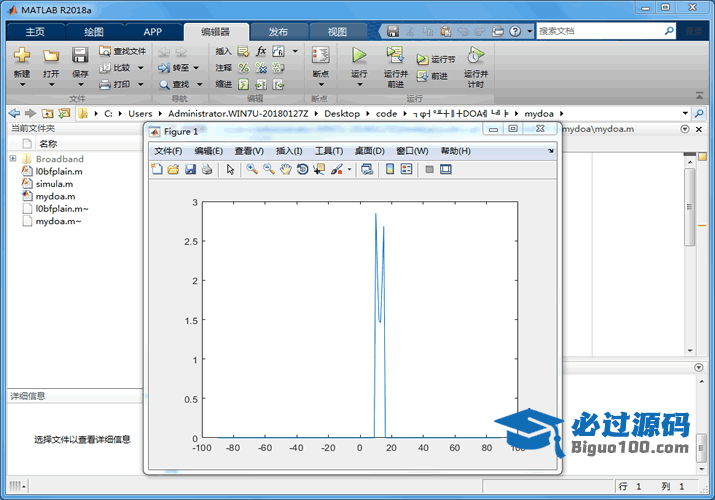Open 帮助(H) menu in Figure 1
Screen dimensions: 715x500
coord(456,151)
